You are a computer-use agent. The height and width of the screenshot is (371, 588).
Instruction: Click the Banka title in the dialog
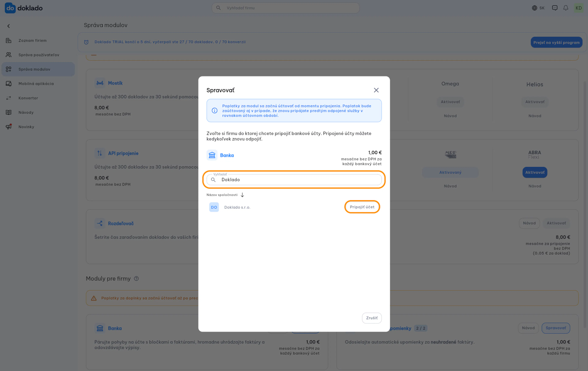coord(227,155)
